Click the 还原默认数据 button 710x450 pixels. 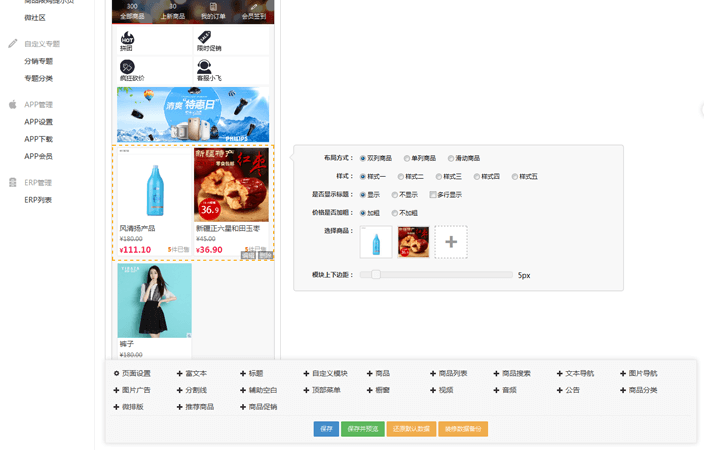(411, 429)
